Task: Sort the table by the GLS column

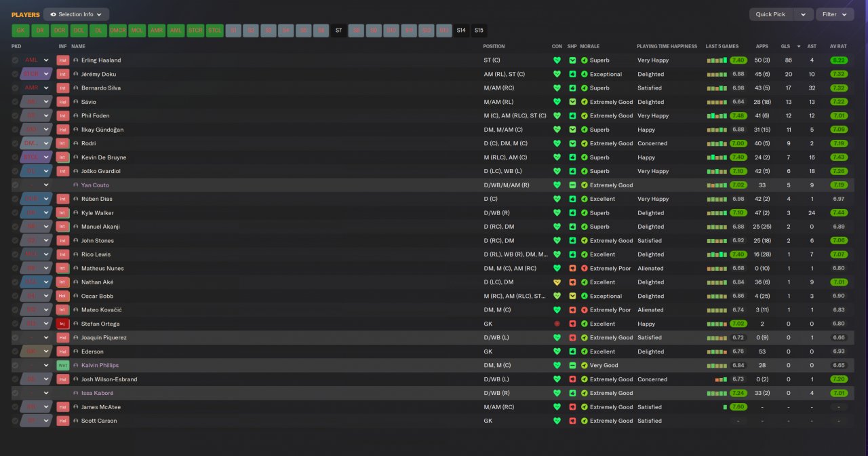Action: click(x=785, y=47)
